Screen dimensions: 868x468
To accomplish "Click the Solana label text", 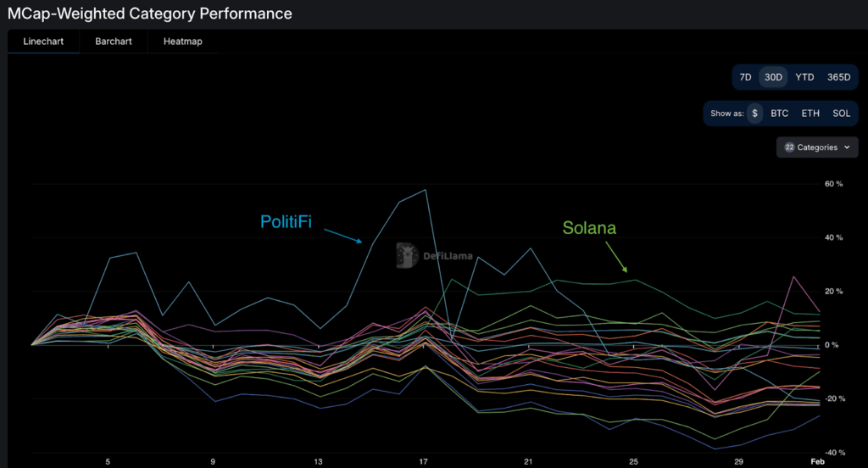I will 589,228.
